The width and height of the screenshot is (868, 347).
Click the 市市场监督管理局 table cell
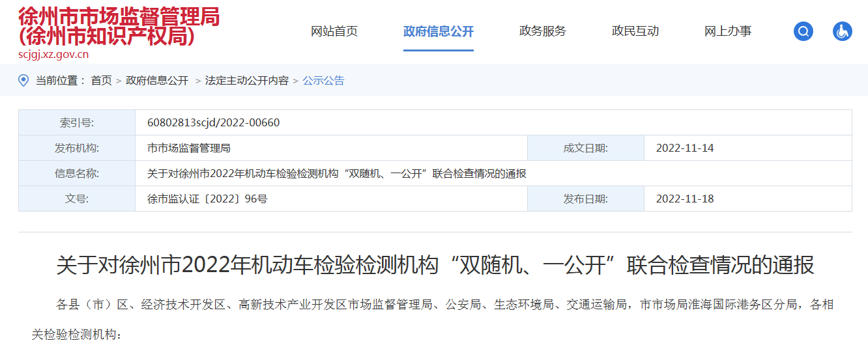point(331,148)
